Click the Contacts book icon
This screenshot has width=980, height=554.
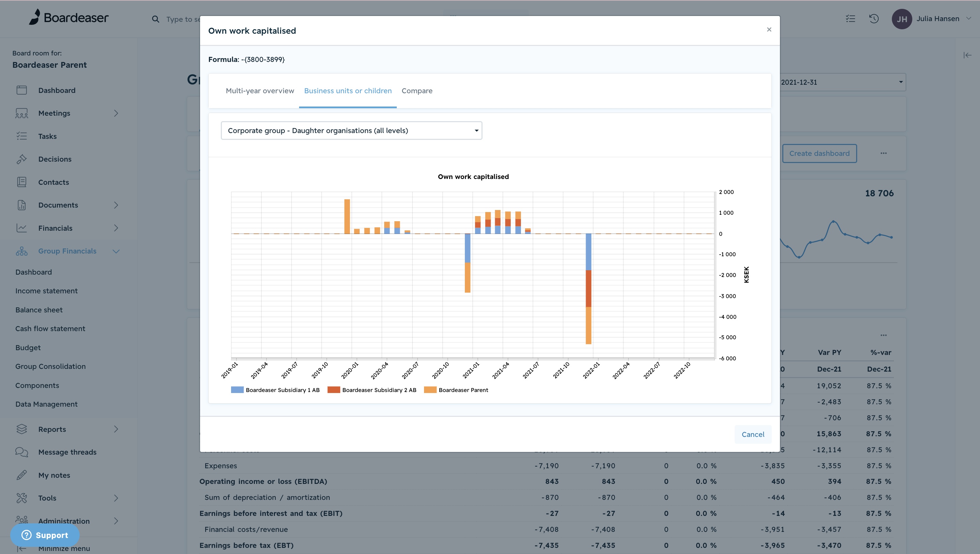tap(22, 182)
